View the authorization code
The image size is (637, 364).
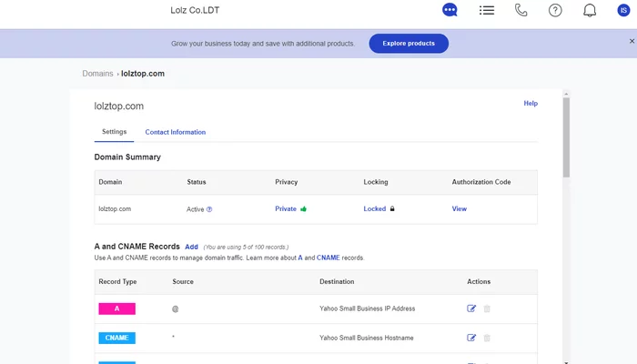459,208
